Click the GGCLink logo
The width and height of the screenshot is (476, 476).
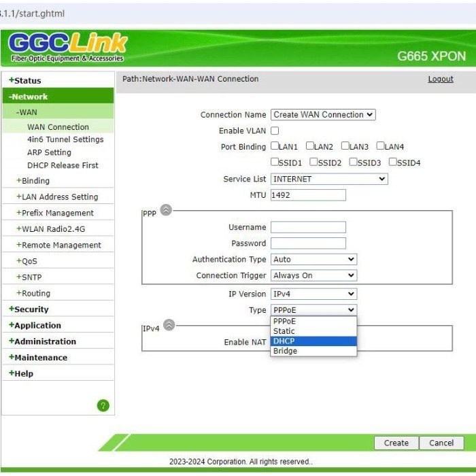click(67, 46)
